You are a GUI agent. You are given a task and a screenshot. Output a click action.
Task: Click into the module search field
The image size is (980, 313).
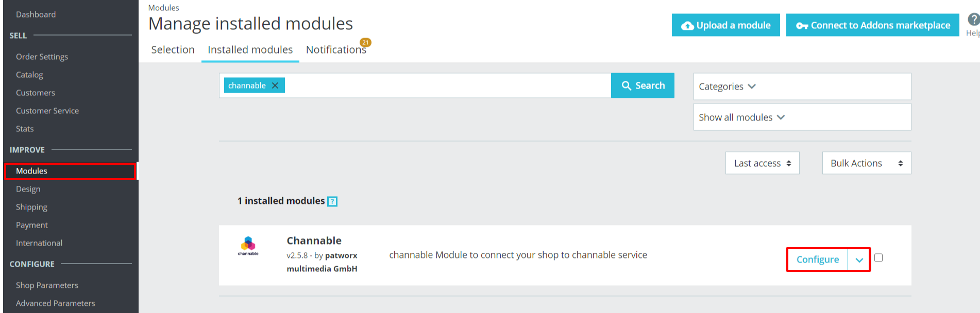[x=443, y=85]
